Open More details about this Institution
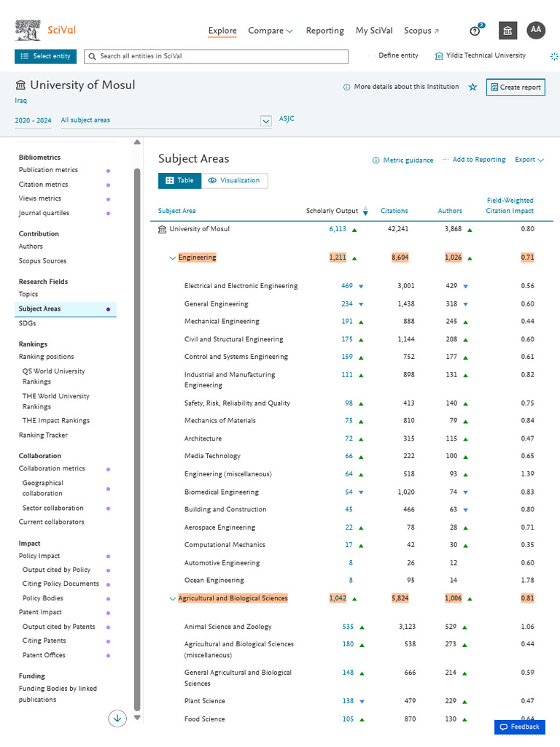This screenshot has height=747, width=560. [406, 87]
